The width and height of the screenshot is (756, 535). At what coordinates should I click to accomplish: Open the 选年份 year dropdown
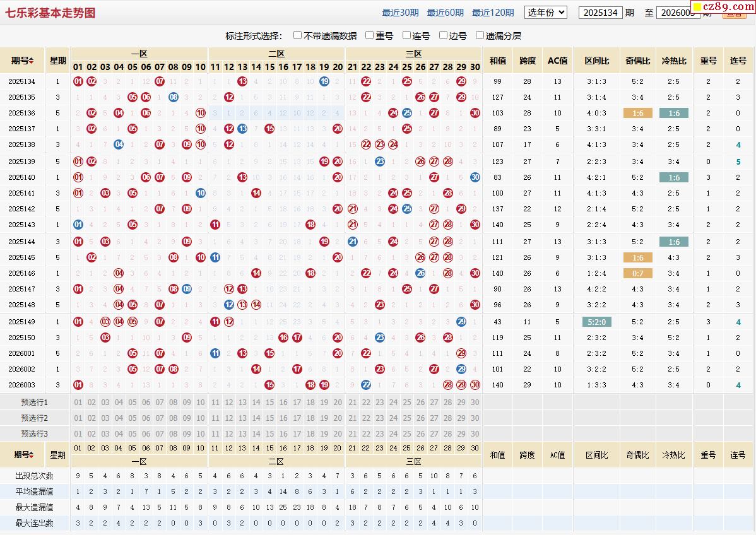pyautogui.click(x=546, y=12)
